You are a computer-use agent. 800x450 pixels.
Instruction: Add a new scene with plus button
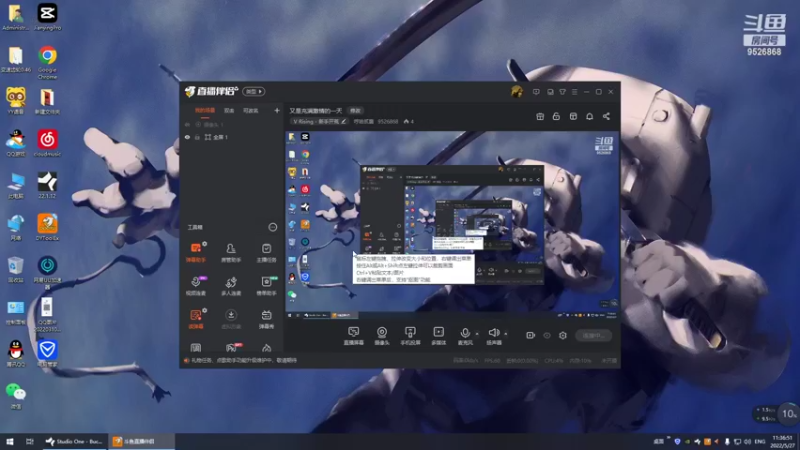(277, 110)
